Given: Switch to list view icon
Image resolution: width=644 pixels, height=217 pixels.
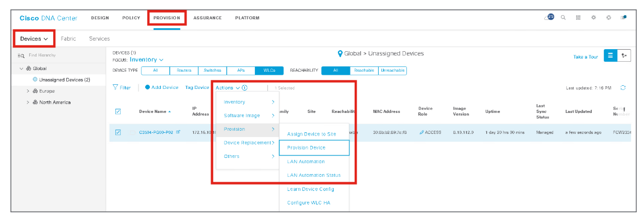Looking at the screenshot, I should [x=610, y=56].
